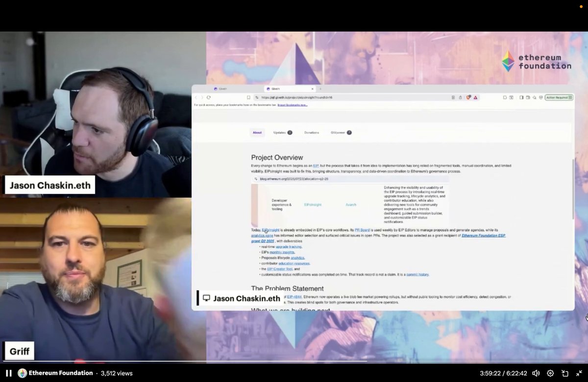Exit fullscreen mode
This screenshot has width=588, height=382.
click(579, 373)
